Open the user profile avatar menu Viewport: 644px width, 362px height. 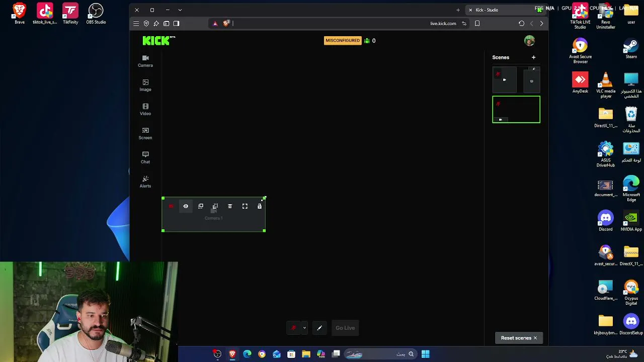(529, 41)
